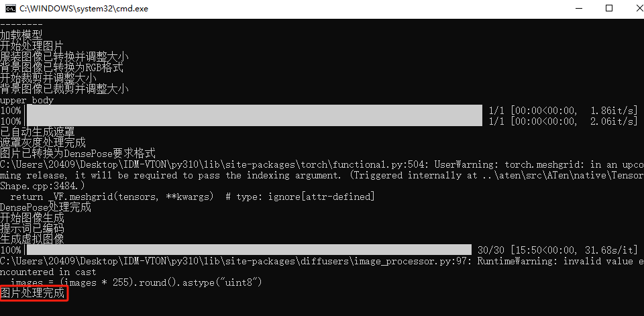Maximize the command prompt window
Image resolution: width=644 pixels, height=316 pixels.
(609, 9)
